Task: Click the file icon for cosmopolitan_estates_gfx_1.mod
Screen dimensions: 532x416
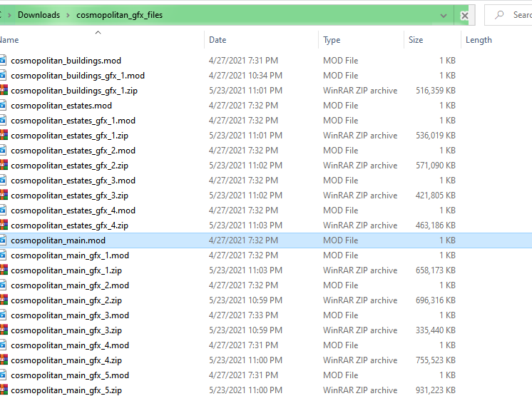Action: coord(3,121)
